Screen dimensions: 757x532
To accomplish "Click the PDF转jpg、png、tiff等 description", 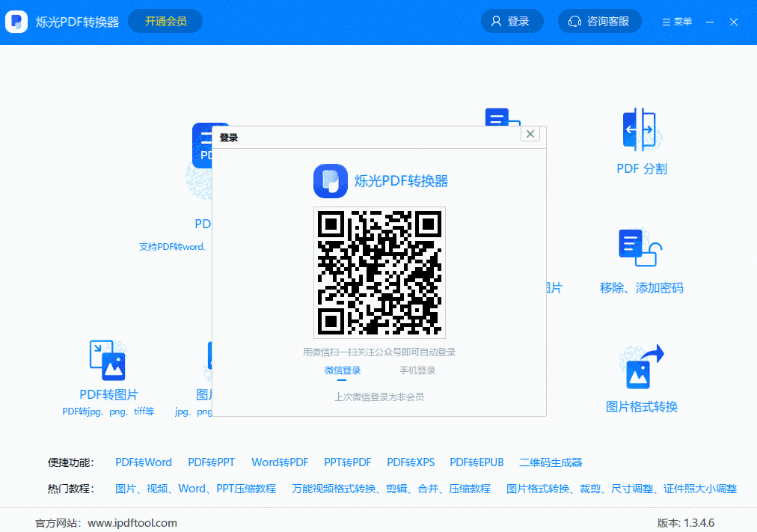I will pyautogui.click(x=108, y=412).
